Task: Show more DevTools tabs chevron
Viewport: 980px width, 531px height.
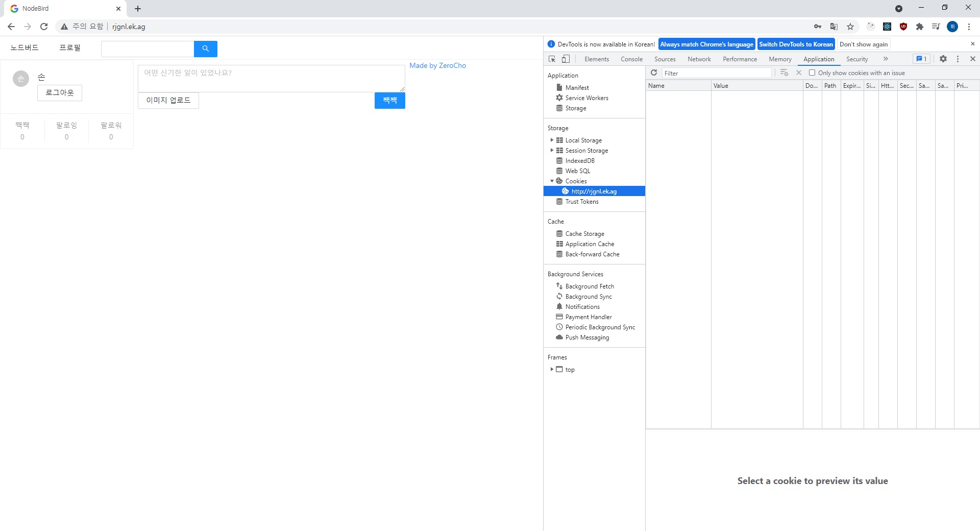Action: tap(886, 59)
